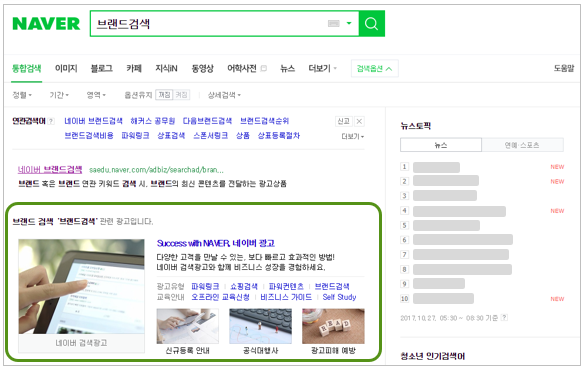Click related search 파워링크
The width and height of the screenshot is (586, 370).
click(135, 135)
